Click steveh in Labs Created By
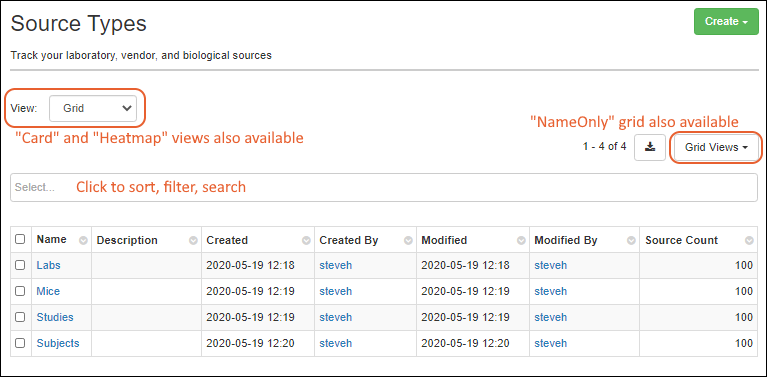 click(336, 265)
